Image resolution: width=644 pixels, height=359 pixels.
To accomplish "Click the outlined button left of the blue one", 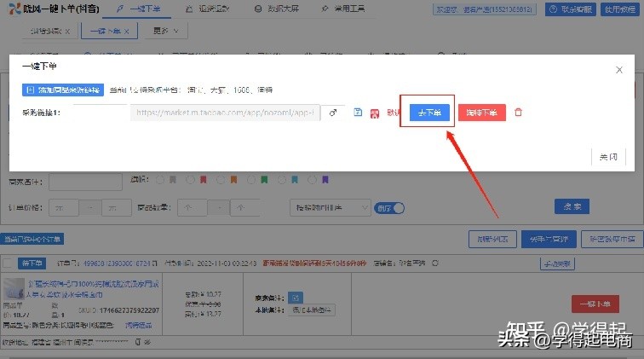I will pyautogui.click(x=492, y=239).
